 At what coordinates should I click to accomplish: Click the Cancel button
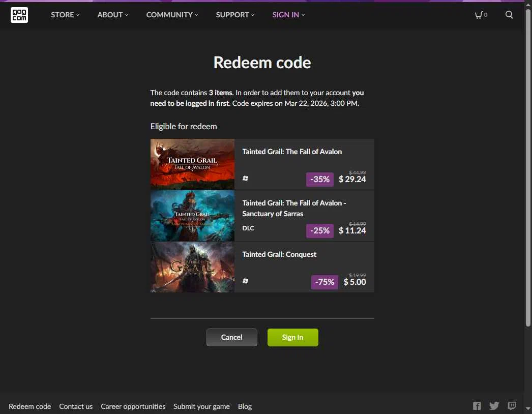(232, 337)
